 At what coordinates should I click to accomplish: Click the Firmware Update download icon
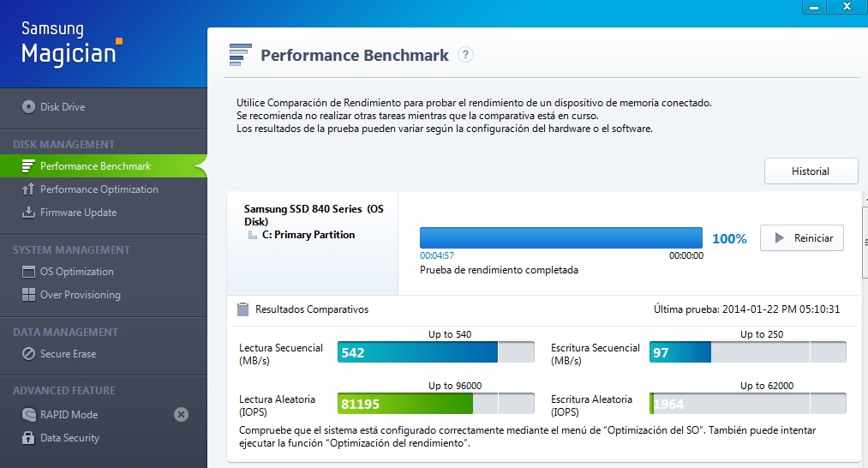(x=28, y=213)
